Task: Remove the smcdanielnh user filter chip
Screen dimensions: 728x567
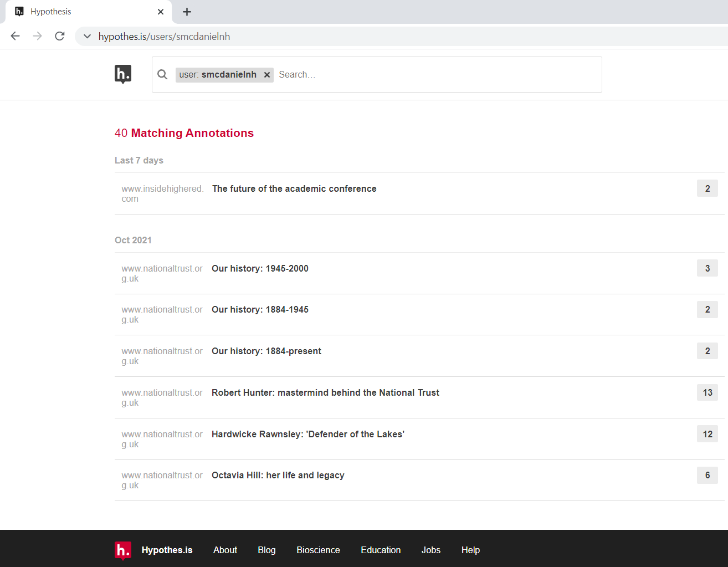Action: [x=267, y=74]
